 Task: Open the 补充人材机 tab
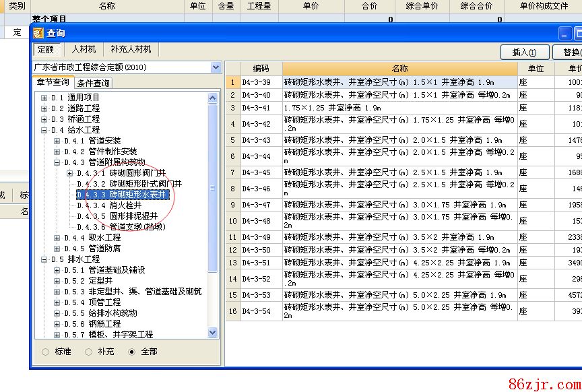point(131,50)
